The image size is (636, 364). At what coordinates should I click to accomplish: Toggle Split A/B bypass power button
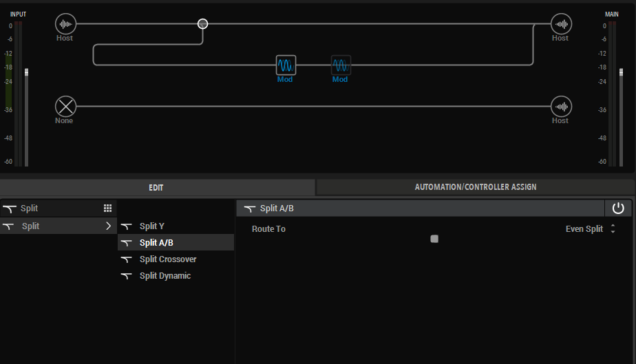coord(617,208)
